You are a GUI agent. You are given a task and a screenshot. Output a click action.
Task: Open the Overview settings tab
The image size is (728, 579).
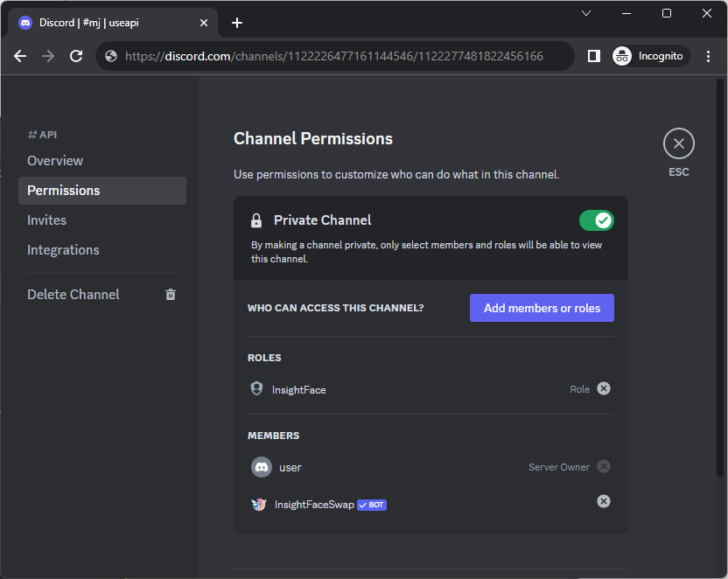(x=55, y=161)
